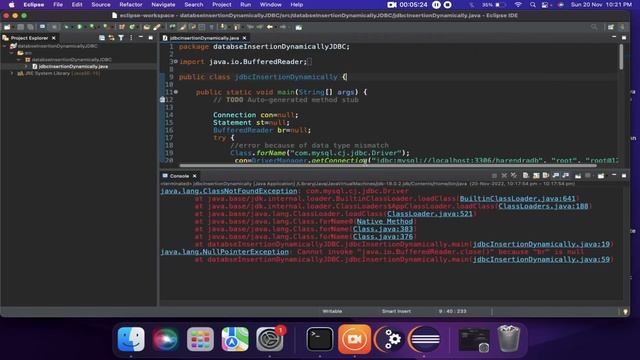Click Remove All Terminated Launches in Console
The width and height of the screenshot is (640, 360).
tap(513, 176)
